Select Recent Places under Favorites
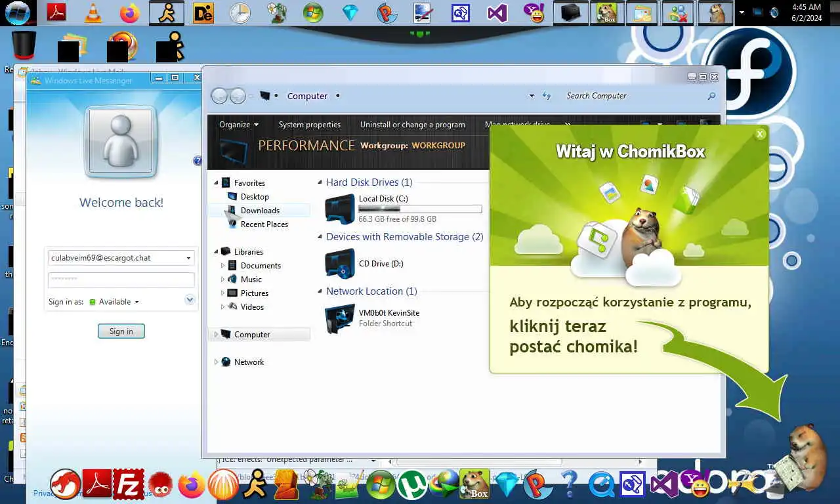Image resolution: width=840 pixels, height=504 pixels. coord(264,224)
